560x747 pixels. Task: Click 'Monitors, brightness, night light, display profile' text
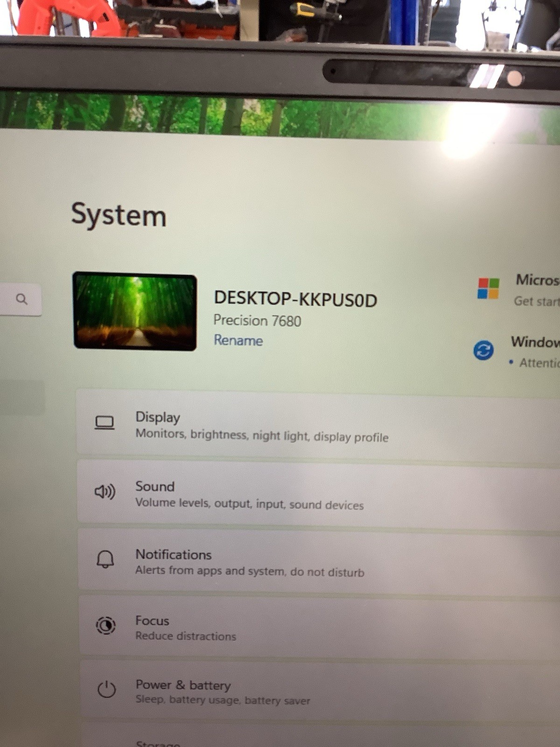(x=262, y=436)
